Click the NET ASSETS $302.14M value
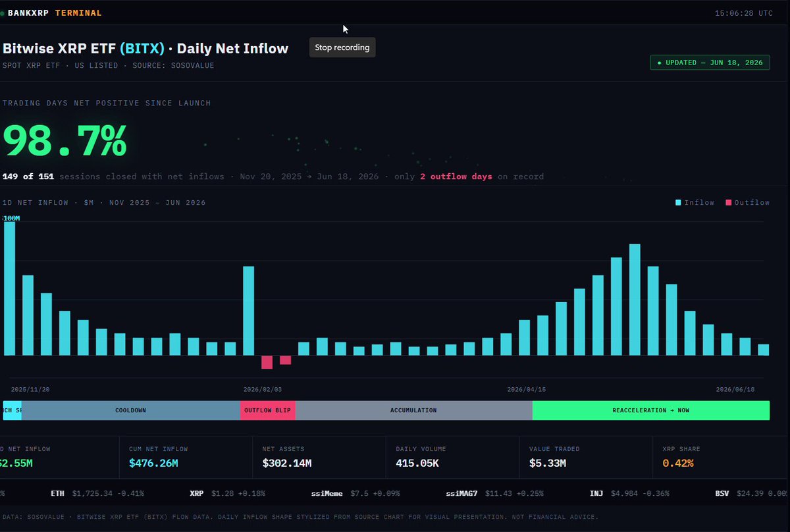 287,463
